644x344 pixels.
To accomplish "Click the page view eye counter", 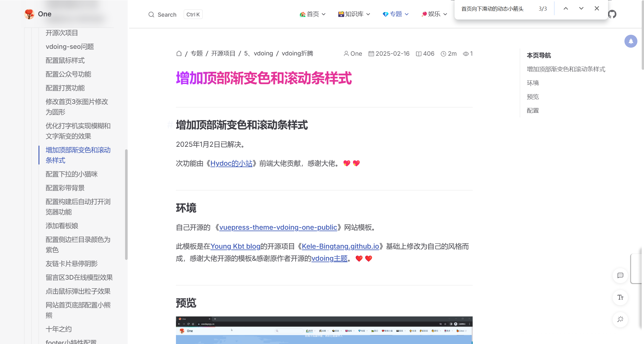I will pyautogui.click(x=468, y=54).
